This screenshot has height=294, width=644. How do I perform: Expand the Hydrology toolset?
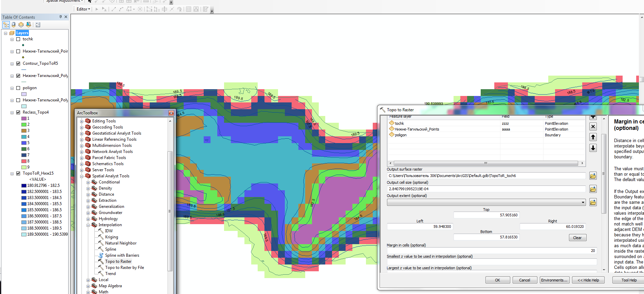(88, 219)
